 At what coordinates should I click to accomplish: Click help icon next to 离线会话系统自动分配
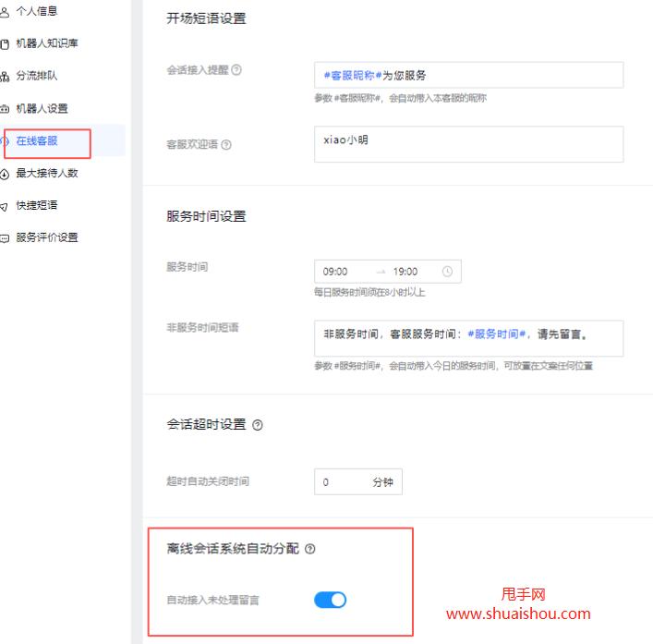pos(310,549)
